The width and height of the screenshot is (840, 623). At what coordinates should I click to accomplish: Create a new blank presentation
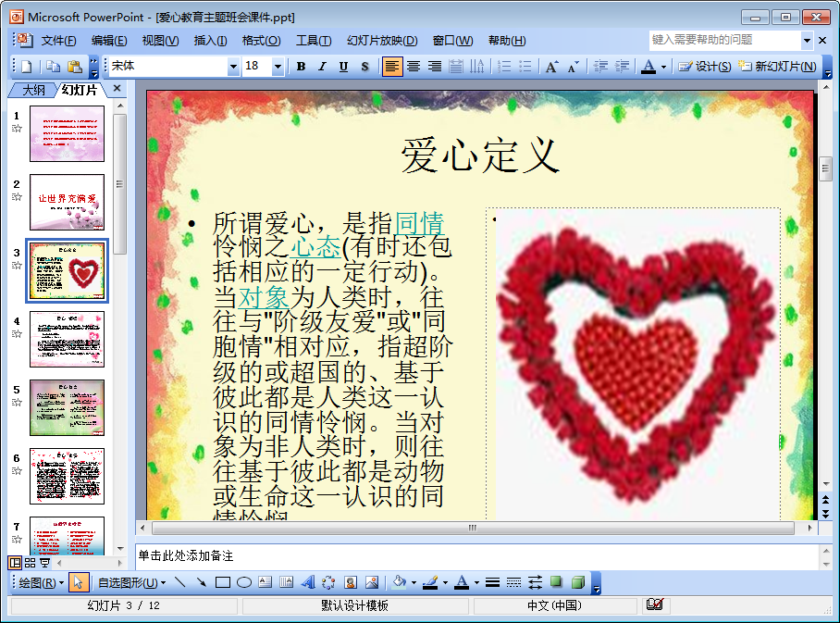coord(27,67)
